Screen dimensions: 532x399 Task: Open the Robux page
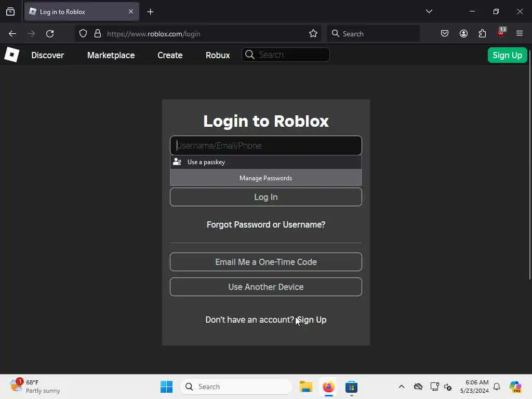pyautogui.click(x=218, y=55)
